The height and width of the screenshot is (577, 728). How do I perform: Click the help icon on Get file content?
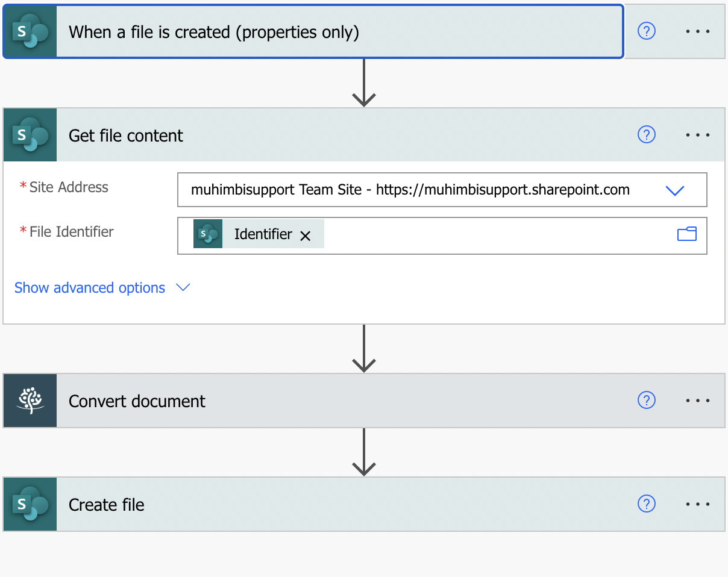point(646,135)
